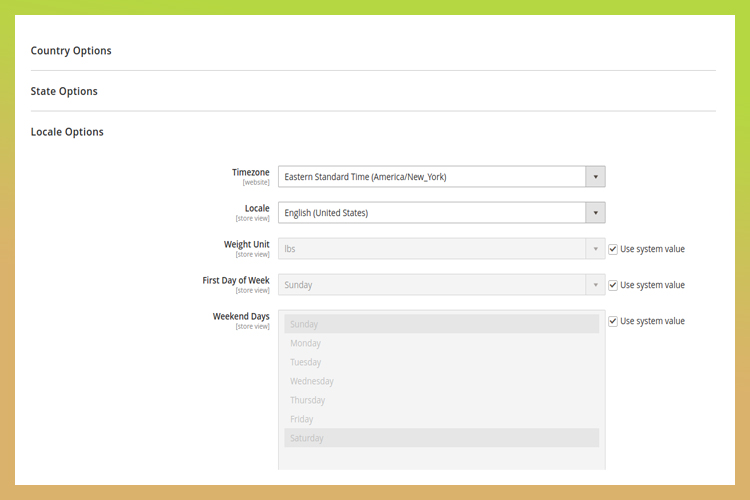Viewport: 750px width, 500px height.
Task: Expand the State Options section
Action: (x=64, y=91)
